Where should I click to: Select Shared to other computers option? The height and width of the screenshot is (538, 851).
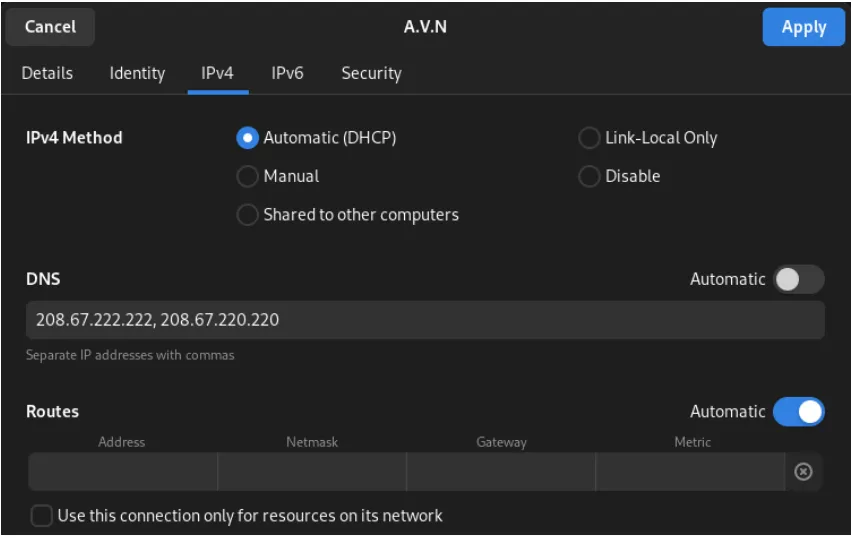click(x=248, y=215)
